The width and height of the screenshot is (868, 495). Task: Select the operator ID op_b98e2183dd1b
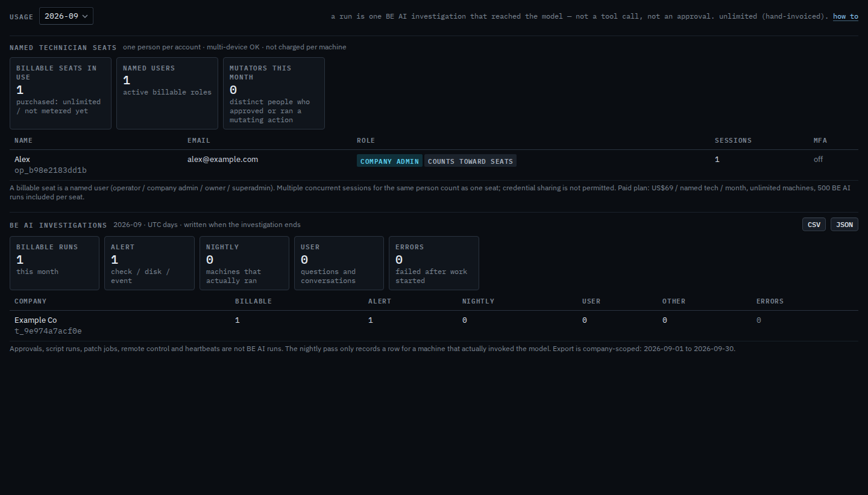coord(51,170)
